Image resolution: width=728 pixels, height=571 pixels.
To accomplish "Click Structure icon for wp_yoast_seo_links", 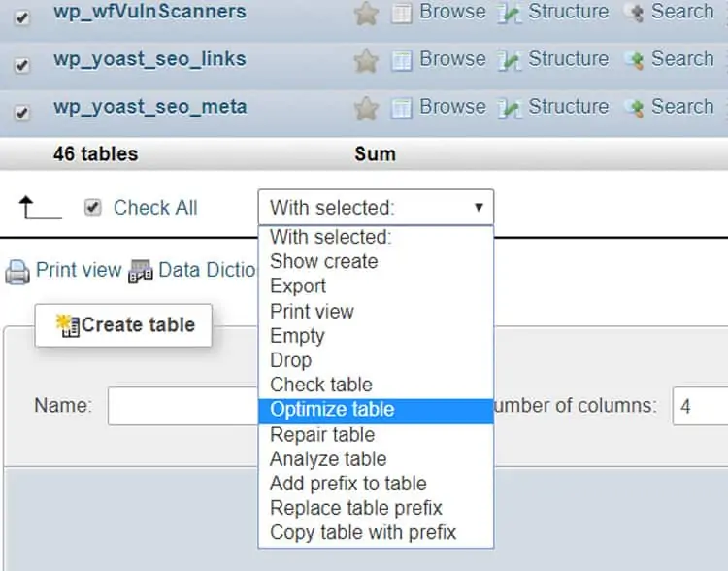I will (x=510, y=60).
